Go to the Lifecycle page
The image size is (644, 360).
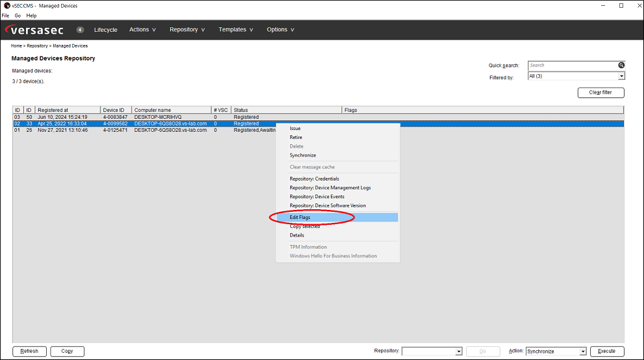106,30
